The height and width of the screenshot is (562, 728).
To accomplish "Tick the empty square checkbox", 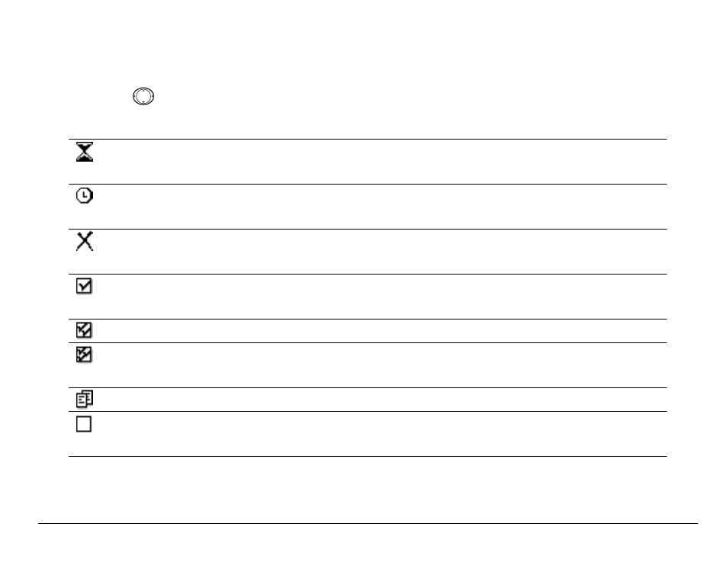I will 84,424.
